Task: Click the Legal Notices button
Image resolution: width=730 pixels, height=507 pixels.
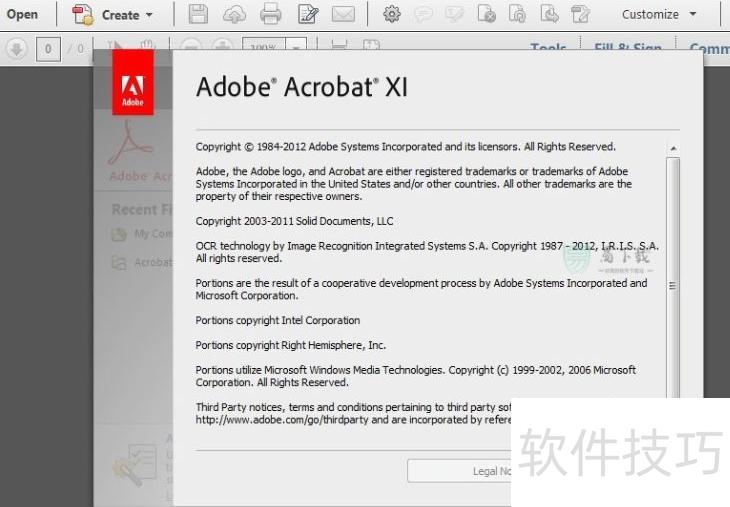Action: tap(460, 471)
